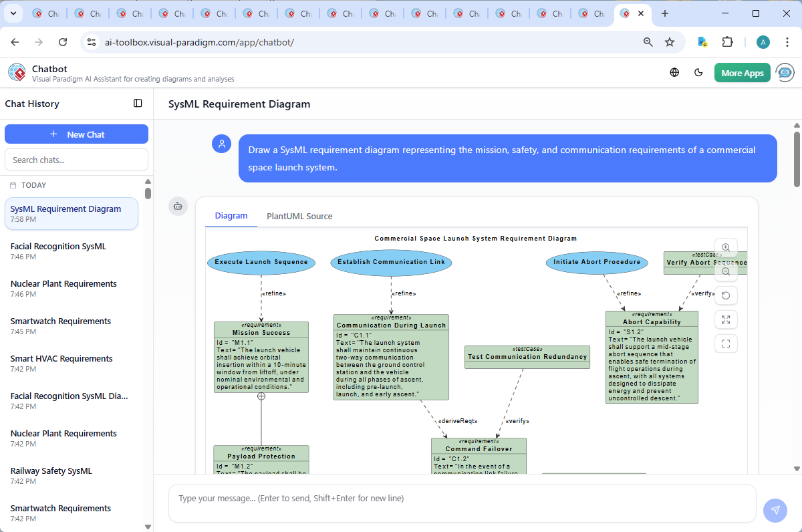The width and height of the screenshot is (802, 532).
Task: Enter fullscreen using the brackets icon
Action: (726, 344)
